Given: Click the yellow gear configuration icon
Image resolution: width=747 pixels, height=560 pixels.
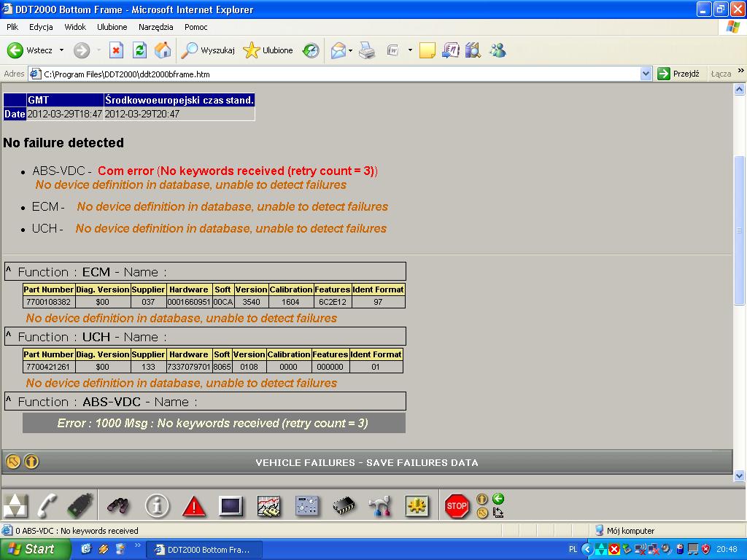Looking at the screenshot, I should tap(417, 506).
